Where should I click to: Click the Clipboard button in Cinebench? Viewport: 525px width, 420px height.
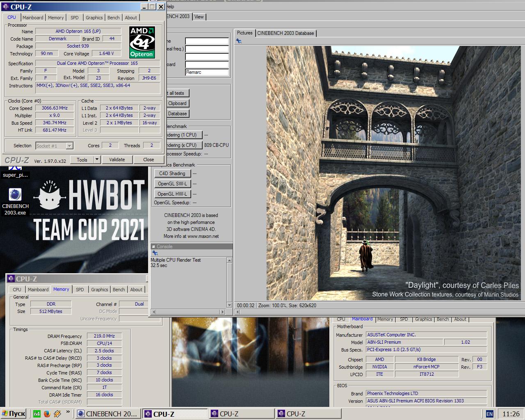pos(177,103)
